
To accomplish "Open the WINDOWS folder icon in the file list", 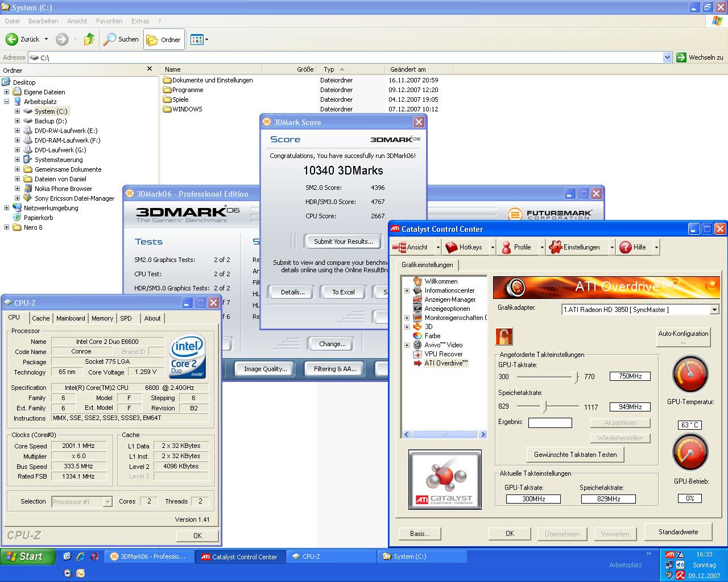I will coord(167,109).
